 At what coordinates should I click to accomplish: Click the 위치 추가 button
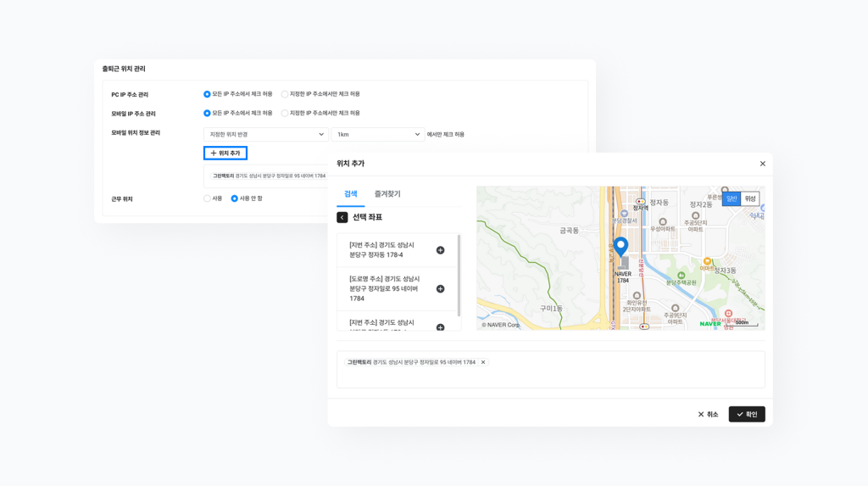pyautogui.click(x=225, y=154)
